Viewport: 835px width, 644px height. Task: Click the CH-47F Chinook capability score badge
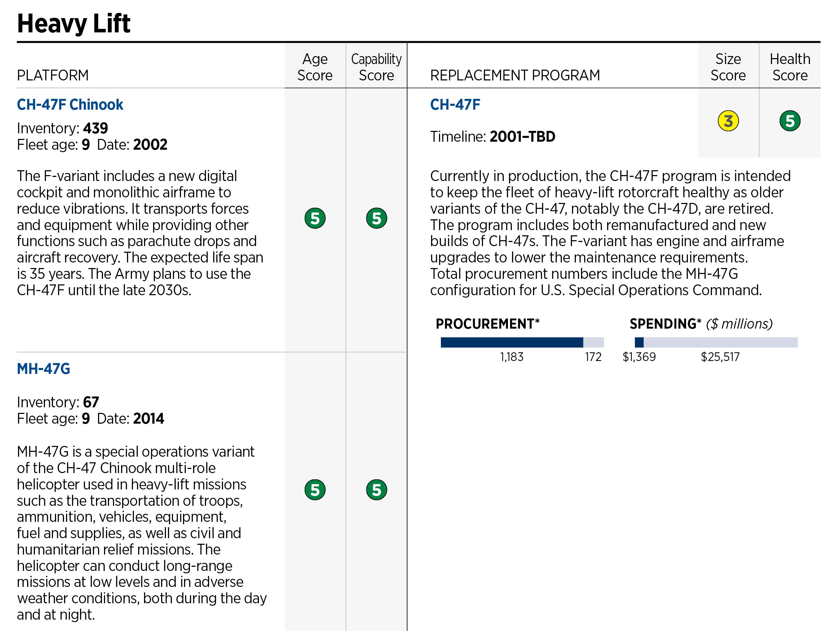point(376,218)
